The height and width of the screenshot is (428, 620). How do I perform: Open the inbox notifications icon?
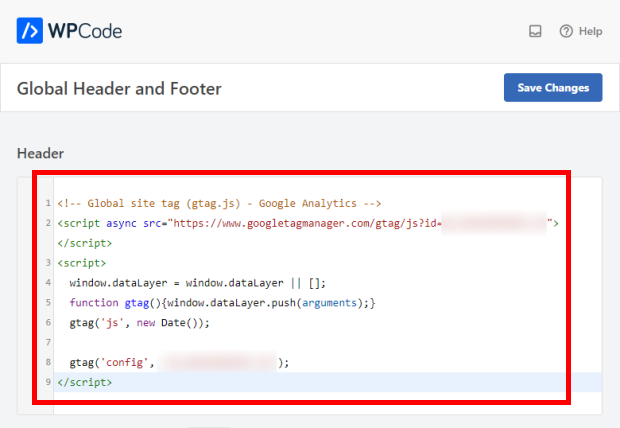point(535,31)
